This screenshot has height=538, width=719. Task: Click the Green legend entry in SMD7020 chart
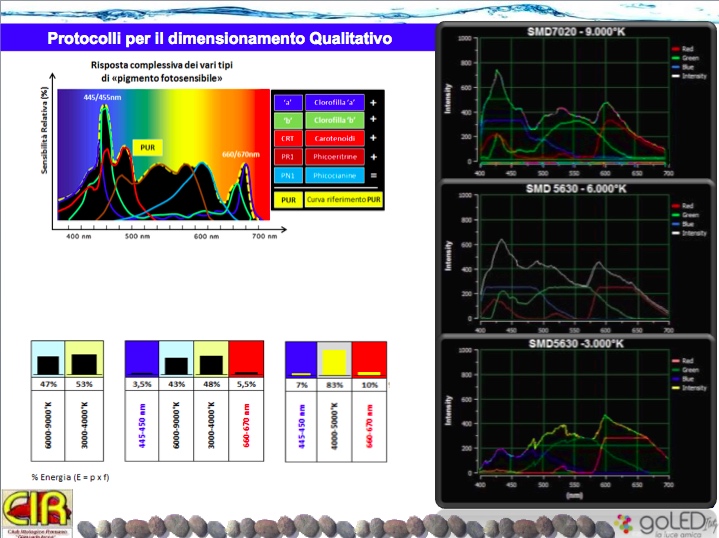pos(686,58)
